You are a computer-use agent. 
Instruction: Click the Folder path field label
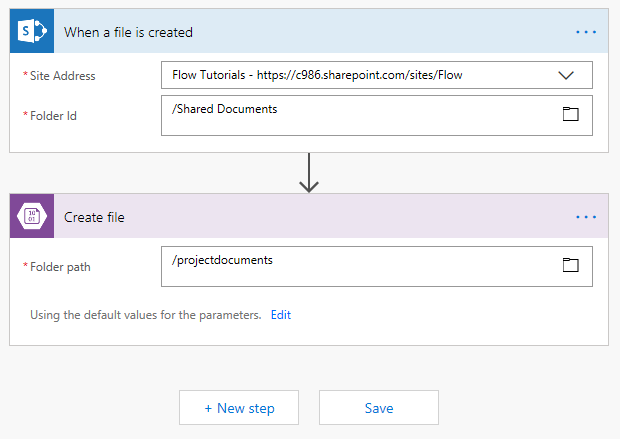coord(60,267)
